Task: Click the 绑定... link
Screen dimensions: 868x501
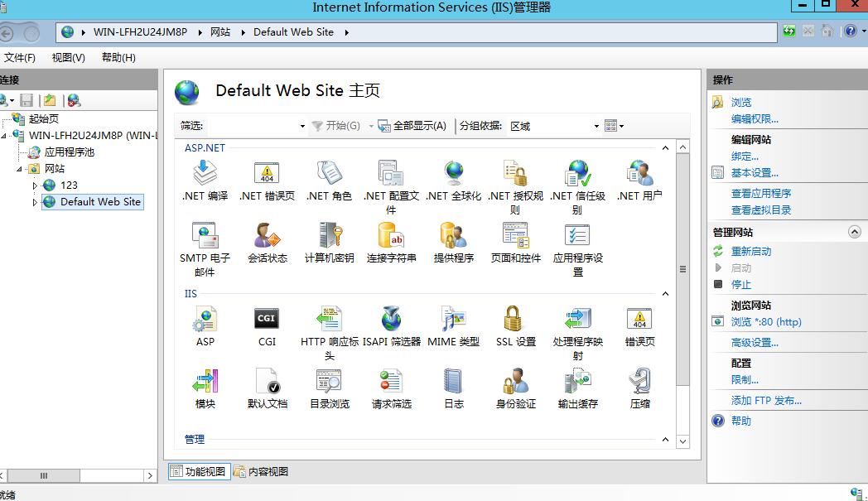Action: click(745, 157)
